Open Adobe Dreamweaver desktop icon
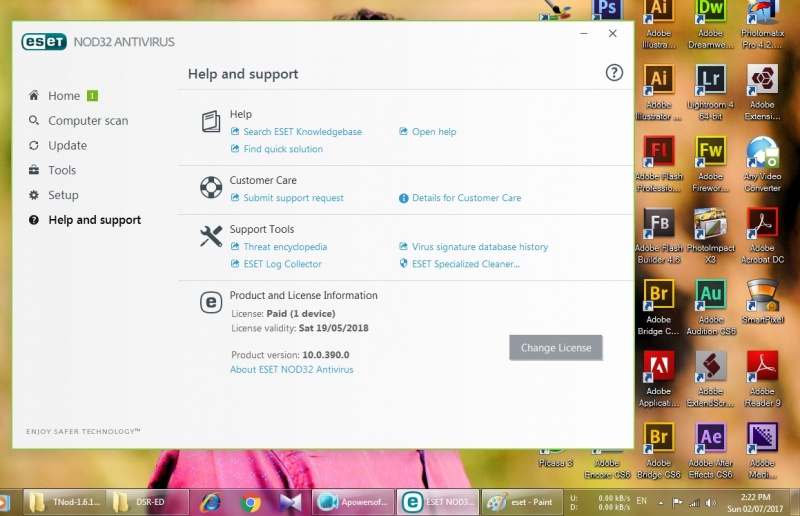The width and height of the screenshot is (800, 516). [710, 24]
